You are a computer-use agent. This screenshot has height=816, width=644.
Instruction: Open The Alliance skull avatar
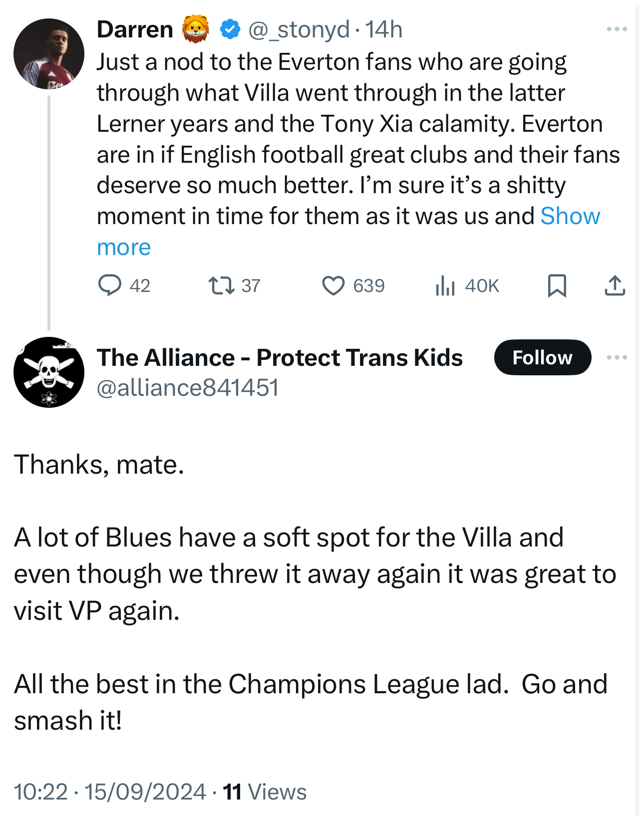[49, 372]
